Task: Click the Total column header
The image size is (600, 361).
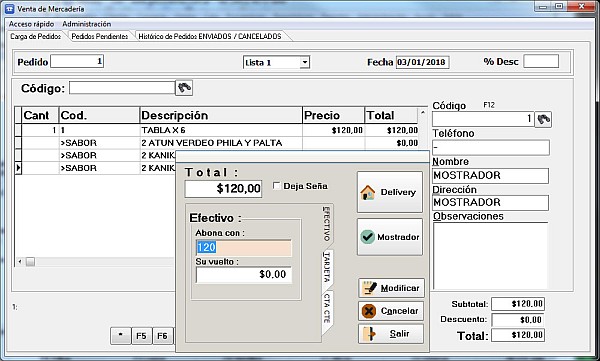Action: pos(391,115)
